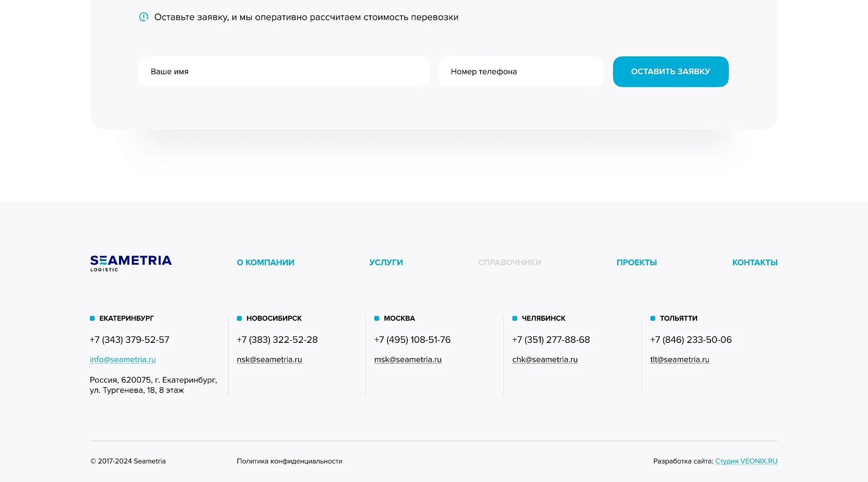The height and width of the screenshot is (482, 868).
Task: Click the Москва blue square marker
Action: pyautogui.click(x=377, y=318)
